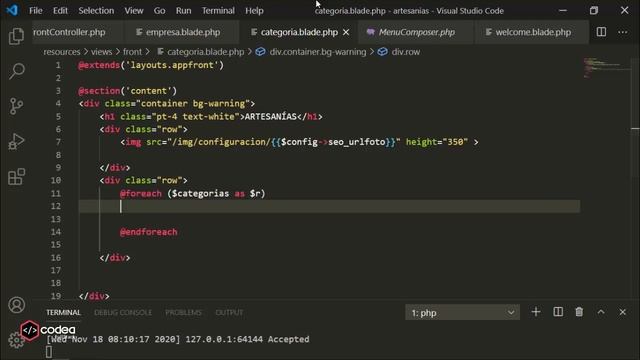Open the Edit menu
Image resolution: width=640 pixels, height=360 pixels.
(60, 11)
